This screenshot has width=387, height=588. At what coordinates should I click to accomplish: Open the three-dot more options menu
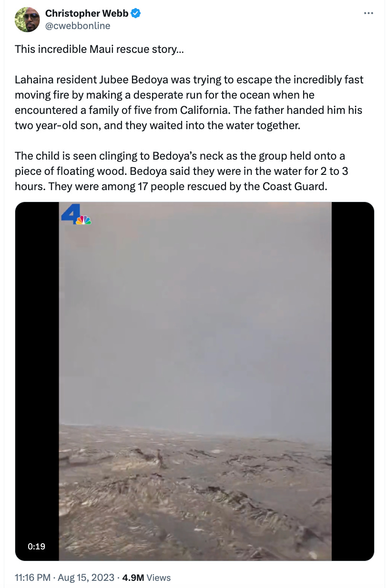[368, 13]
